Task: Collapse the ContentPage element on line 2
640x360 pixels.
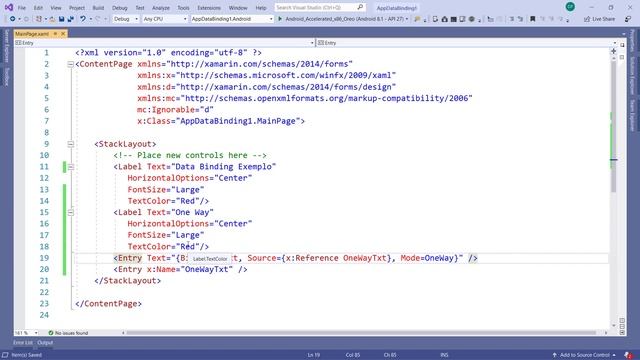Action: pyautogui.click(x=70, y=64)
